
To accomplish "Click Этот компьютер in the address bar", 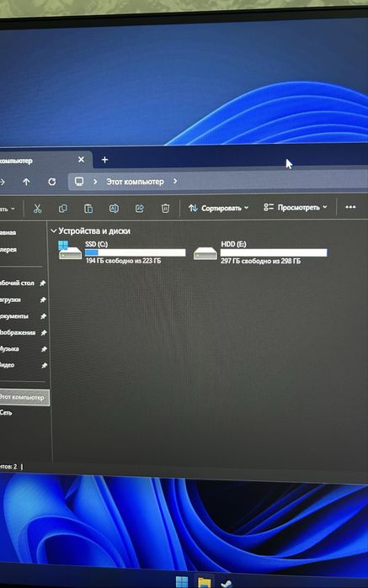I will [x=135, y=182].
